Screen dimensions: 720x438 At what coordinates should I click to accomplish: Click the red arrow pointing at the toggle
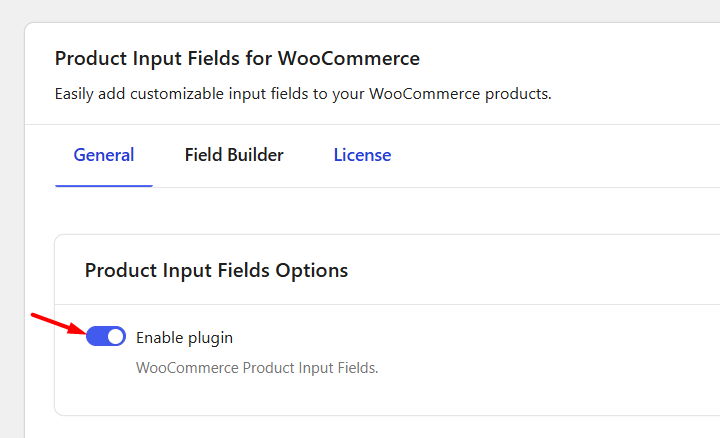point(56,324)
